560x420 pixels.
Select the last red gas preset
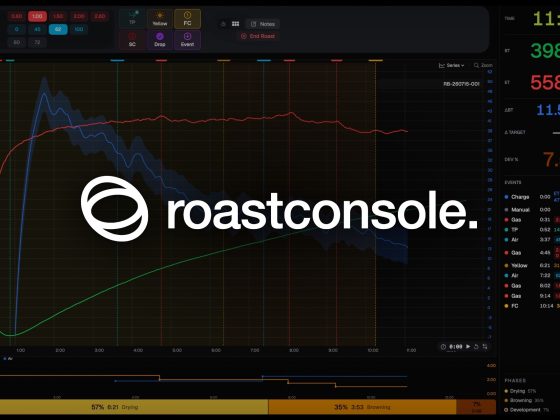(100, 16)
